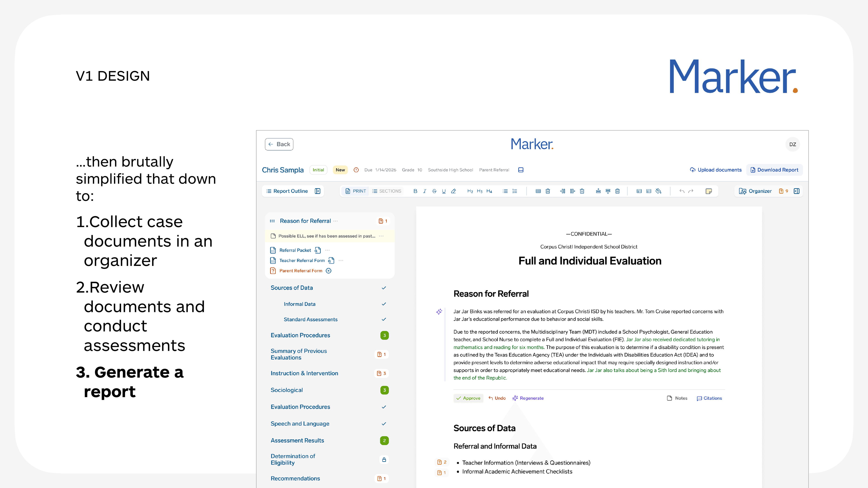Viewport: 868px width, 488px height.
Task: Open the sticky note icon in the toolbar
Action: point(709,191)
